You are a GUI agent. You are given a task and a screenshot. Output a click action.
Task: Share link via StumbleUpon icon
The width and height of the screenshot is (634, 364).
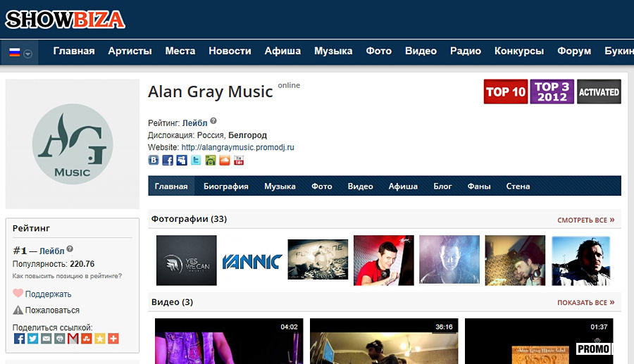tap(86, 339)
